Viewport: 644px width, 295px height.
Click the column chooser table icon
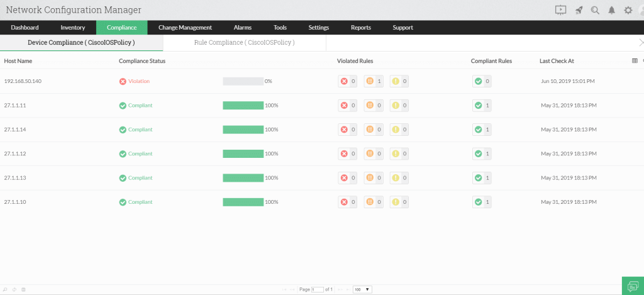[x=634, y=61]
